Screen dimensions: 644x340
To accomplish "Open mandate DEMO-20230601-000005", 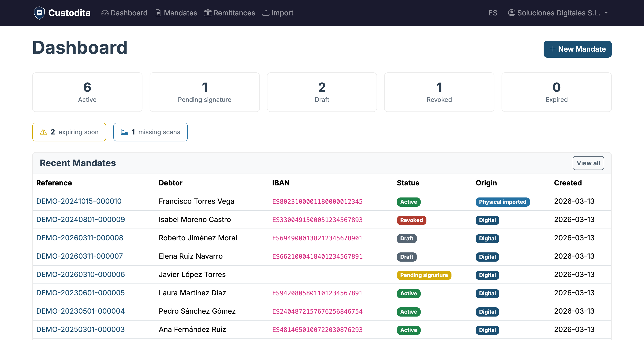I will tap(80, 293).
